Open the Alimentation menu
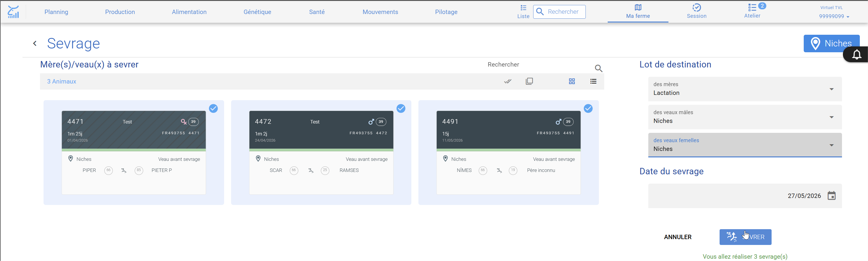This screenshot has height=261, width=868. coord(189,12)
